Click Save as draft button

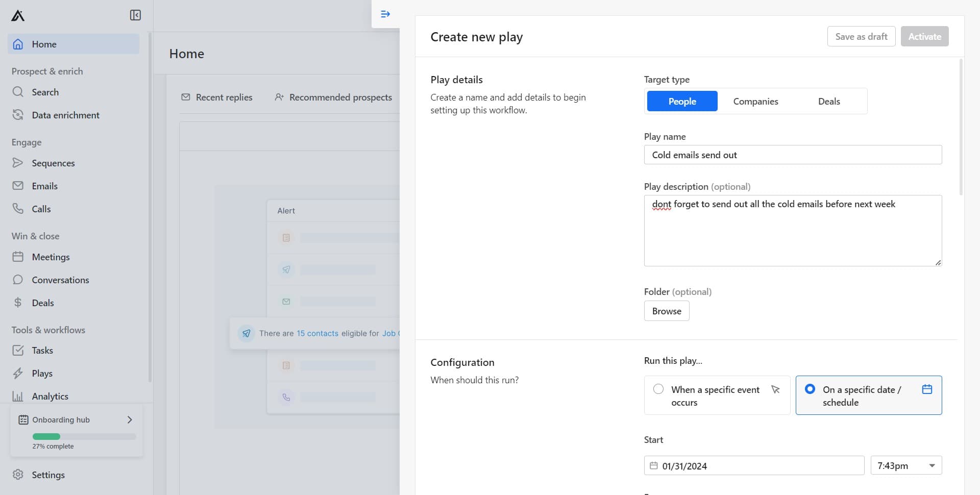(861, 37)
